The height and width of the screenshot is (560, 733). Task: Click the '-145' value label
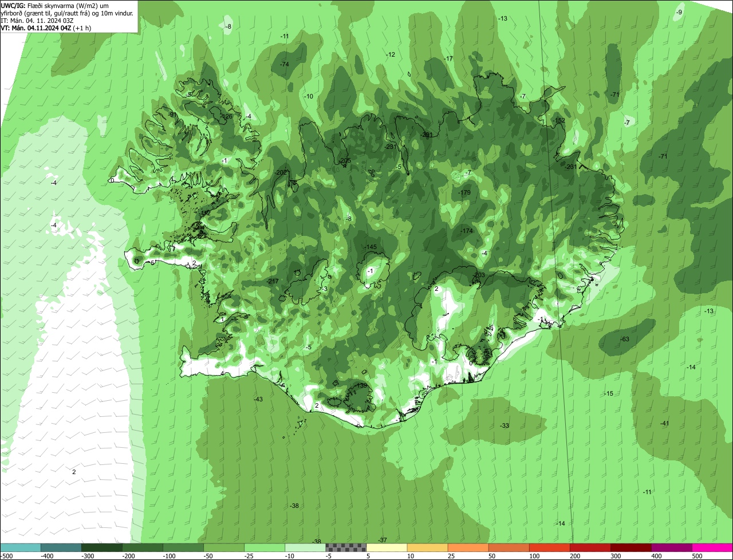pyautogui.click(x=371, y=247)
